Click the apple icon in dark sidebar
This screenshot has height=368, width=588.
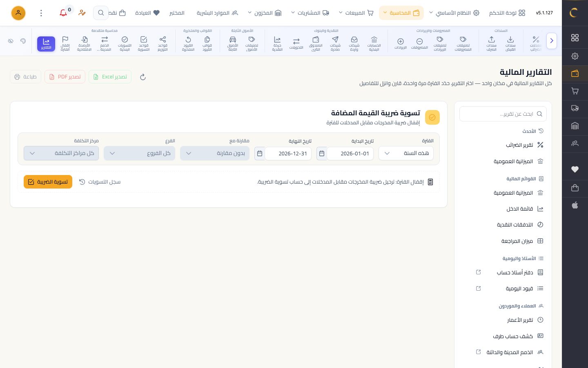(575, 205)
